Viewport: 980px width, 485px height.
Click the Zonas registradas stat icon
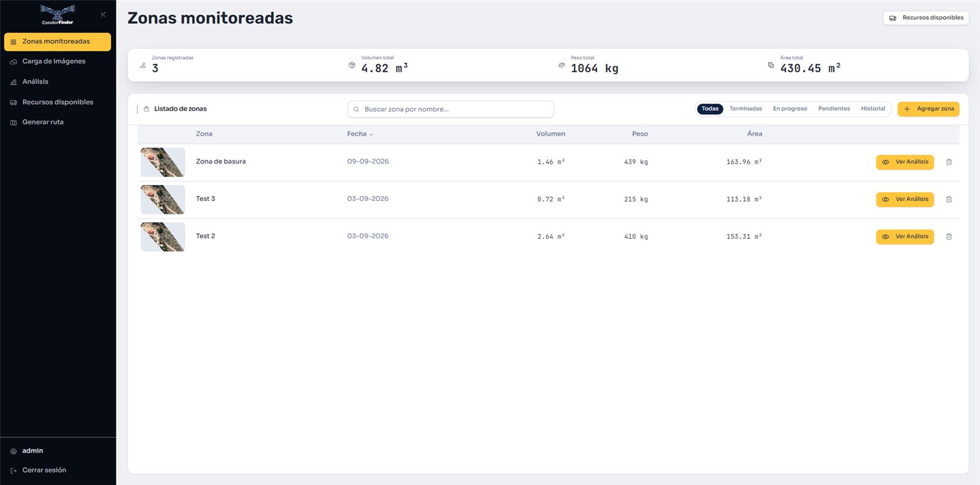[x=143, y=65]
